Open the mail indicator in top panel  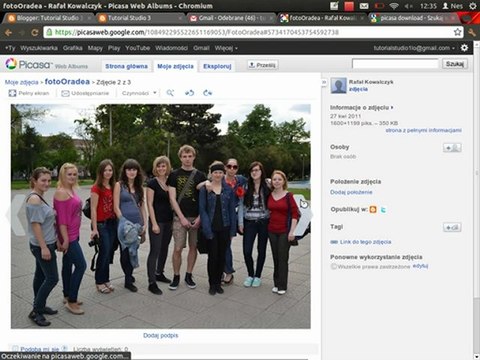(364, 6)
